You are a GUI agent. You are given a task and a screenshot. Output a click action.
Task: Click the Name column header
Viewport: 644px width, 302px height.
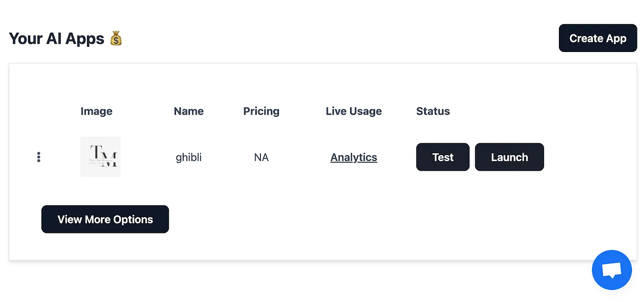pos(189,111)
